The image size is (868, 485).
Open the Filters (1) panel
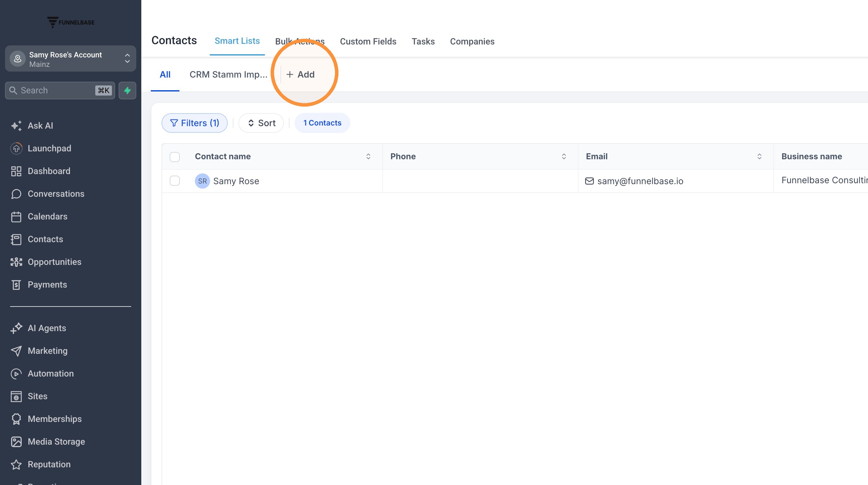coord(194,123)
